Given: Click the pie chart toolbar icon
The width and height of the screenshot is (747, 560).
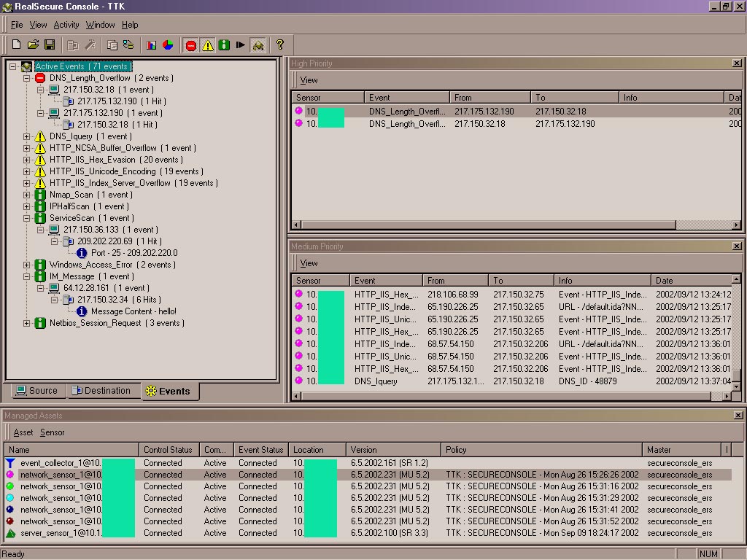Looking at the screenshot, I should point(168,45).
